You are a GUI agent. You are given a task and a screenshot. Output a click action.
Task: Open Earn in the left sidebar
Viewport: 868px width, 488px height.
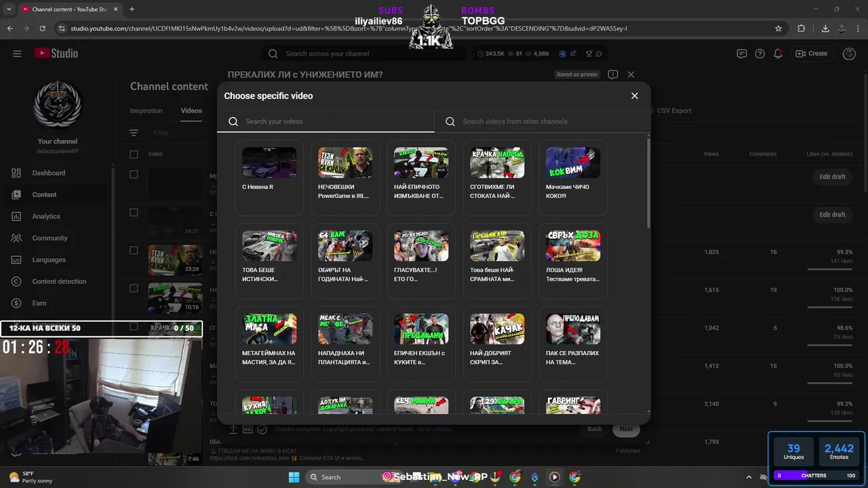pyautogui.click(x=39, y=303)
